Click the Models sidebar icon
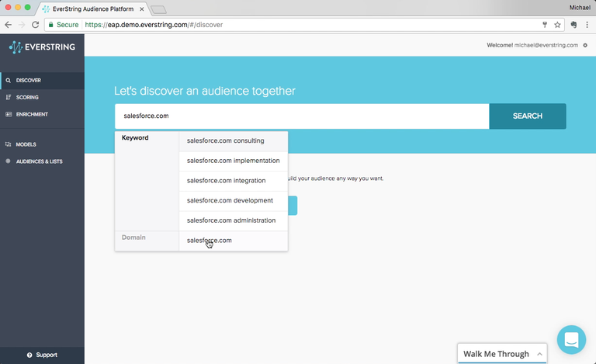The width and height of the screenshot is (596, 364). point(8,144)
